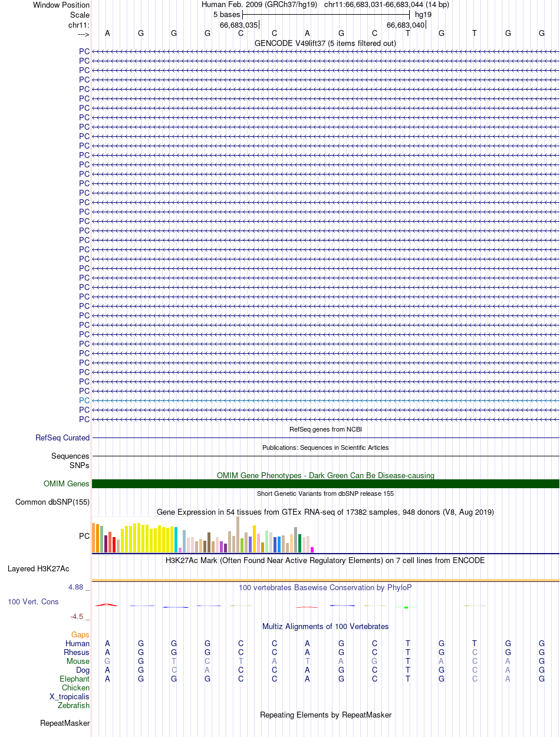Image resolution: width=560 pixels, height=737 pixels.
Task: Click the 4.88 PhyloP upper axis value
Action: (79, 587)
